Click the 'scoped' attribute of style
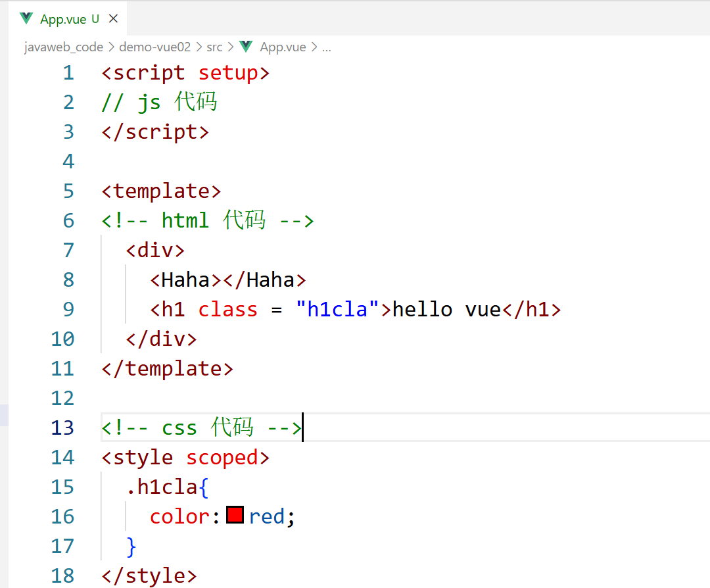The height and width of the screenshot is (588, 710). point(222,458)
